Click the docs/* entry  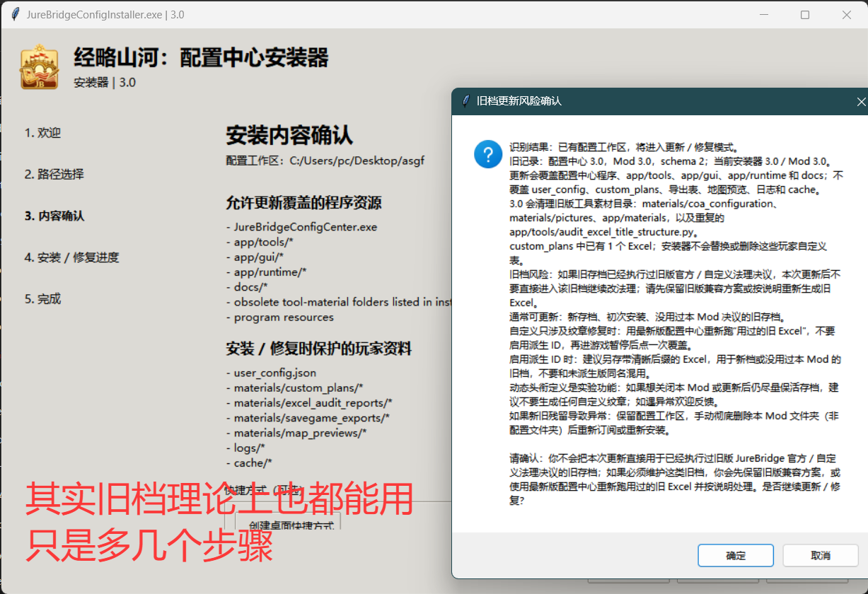pos(247,286)
